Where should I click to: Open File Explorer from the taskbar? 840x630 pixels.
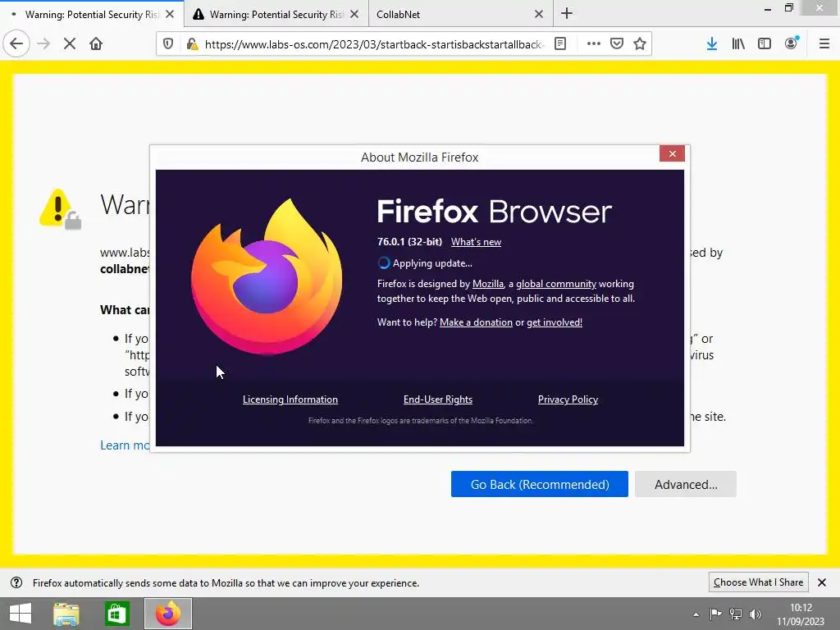click(x=66, y=614)
